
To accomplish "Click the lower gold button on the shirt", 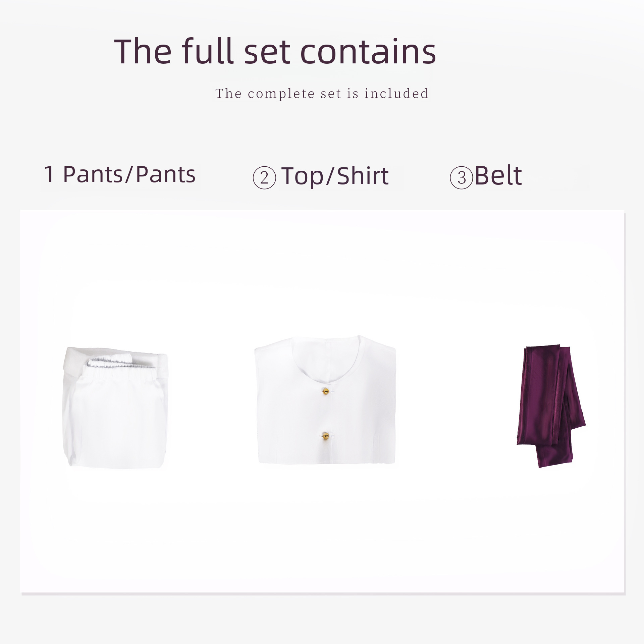I will [x=325, y=436].
